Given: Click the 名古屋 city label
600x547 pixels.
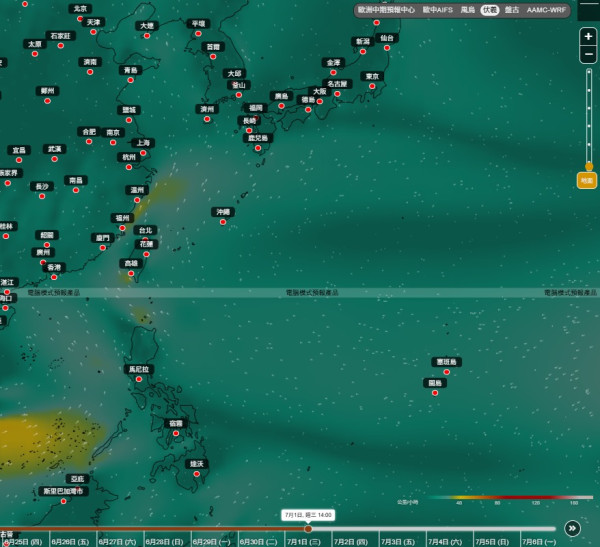Looking at the screenshot, I should pos(337,84).
